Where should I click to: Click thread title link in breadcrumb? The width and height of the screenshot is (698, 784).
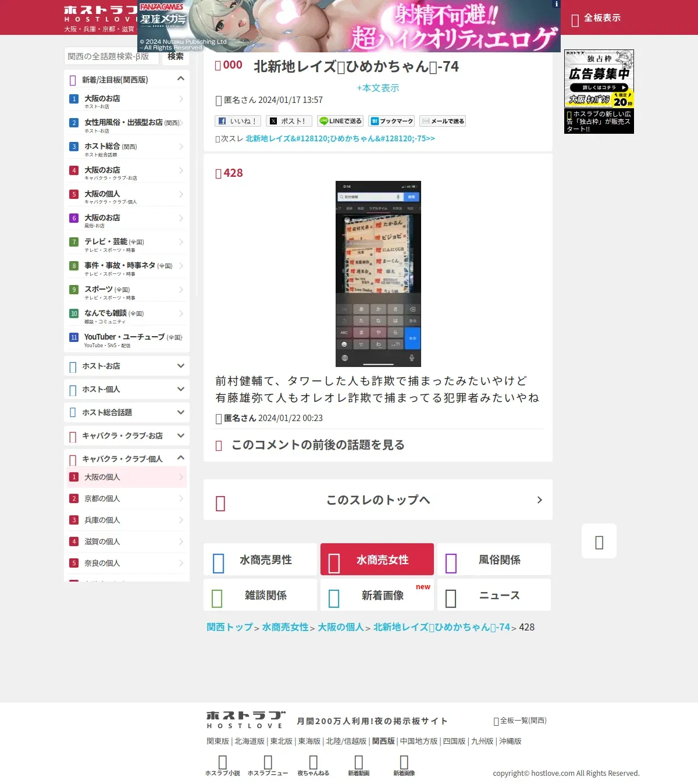coord(441,627)
